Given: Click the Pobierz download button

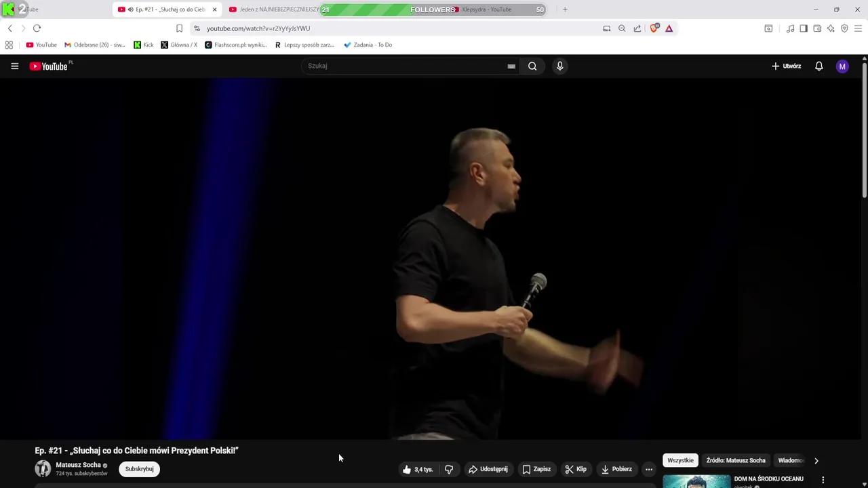Looking at the screenshot, I should [x=616, y=469].
